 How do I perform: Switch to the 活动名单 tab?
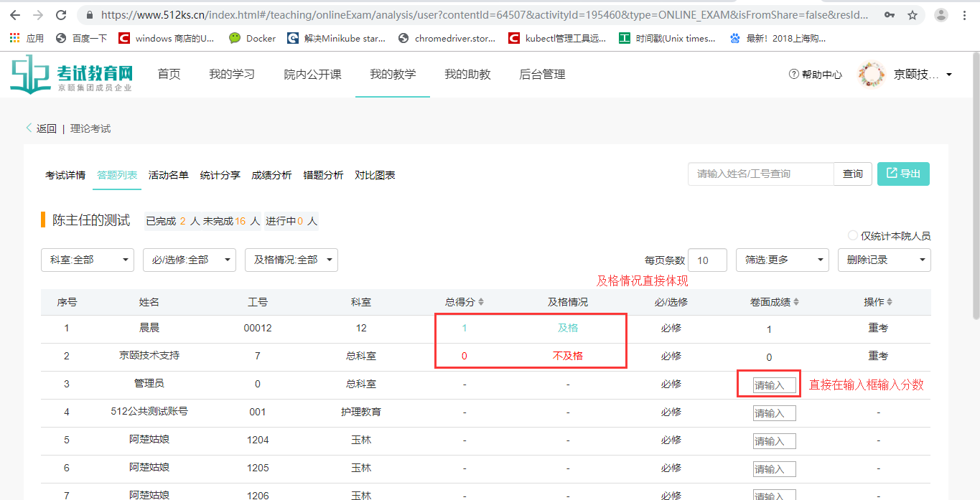[x=169, y=175]
